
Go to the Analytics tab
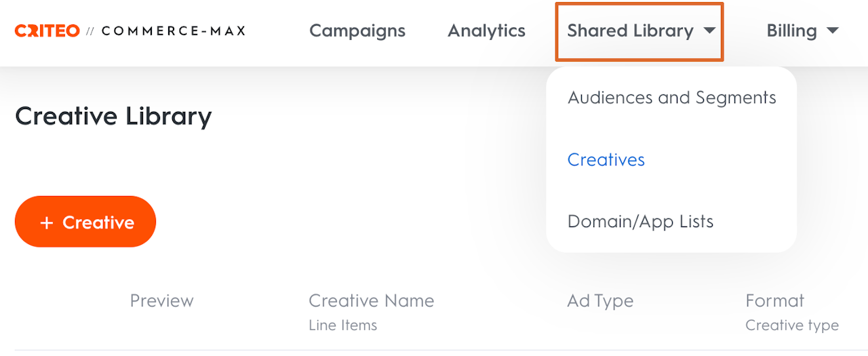click(486, 31)
